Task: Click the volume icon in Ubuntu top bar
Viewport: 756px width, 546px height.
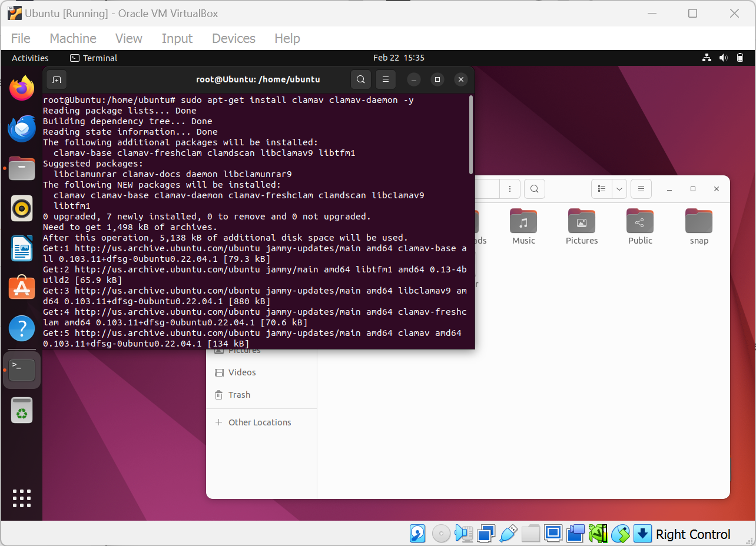Action: [723, 58]
